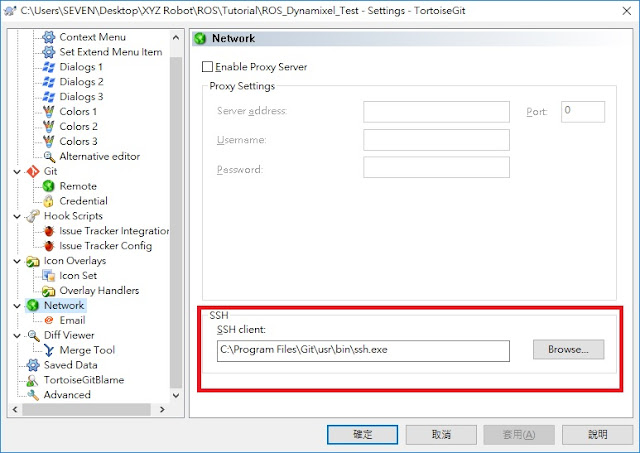Screen dimensions: 640x453
Task: Click the Remote globe icon
Action: click(49, 186)
